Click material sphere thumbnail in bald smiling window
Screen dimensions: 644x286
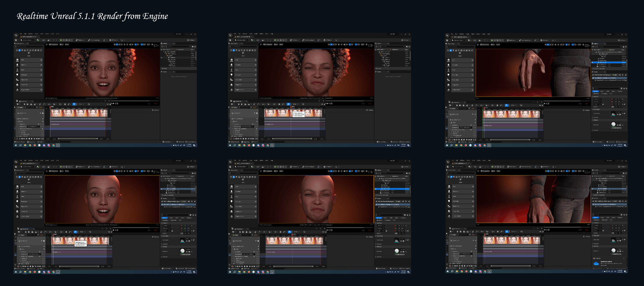click(182, 251)
